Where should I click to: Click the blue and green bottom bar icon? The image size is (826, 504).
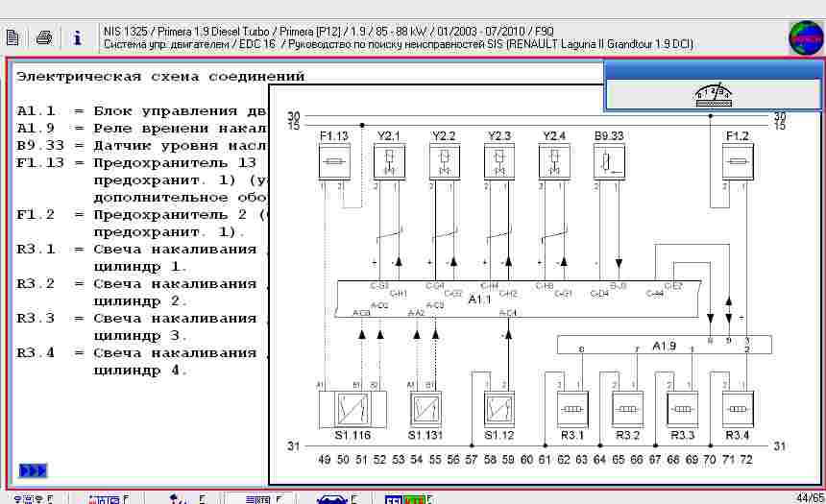(x=405, y=499)
